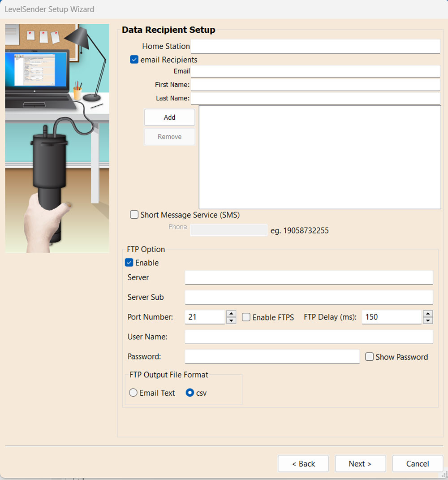Image resolution: width=448 pixels, height=480 pixels.
Task: Click the Add button to add recipient
Action: pyautogui.click(x=169, y=117)
